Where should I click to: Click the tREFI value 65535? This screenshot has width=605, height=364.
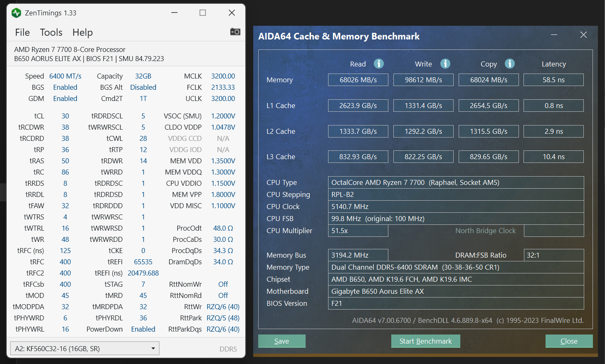tap(143, 262)
